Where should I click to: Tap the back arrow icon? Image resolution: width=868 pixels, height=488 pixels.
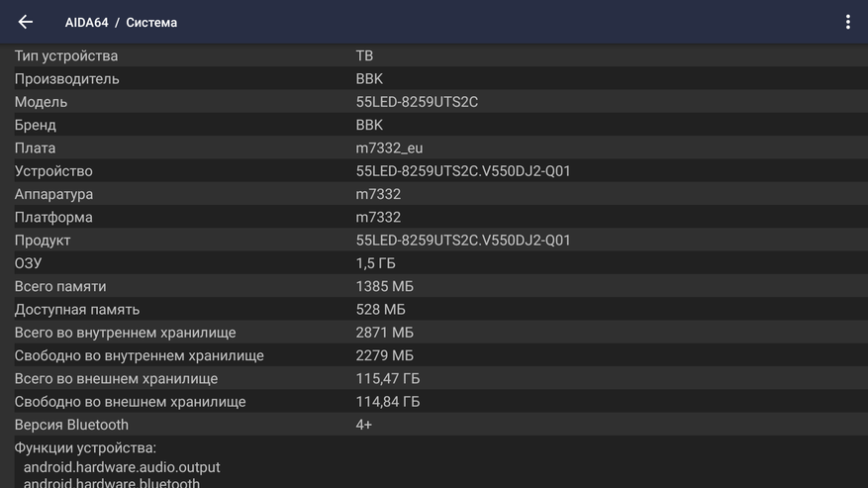[x=26, y=22]
